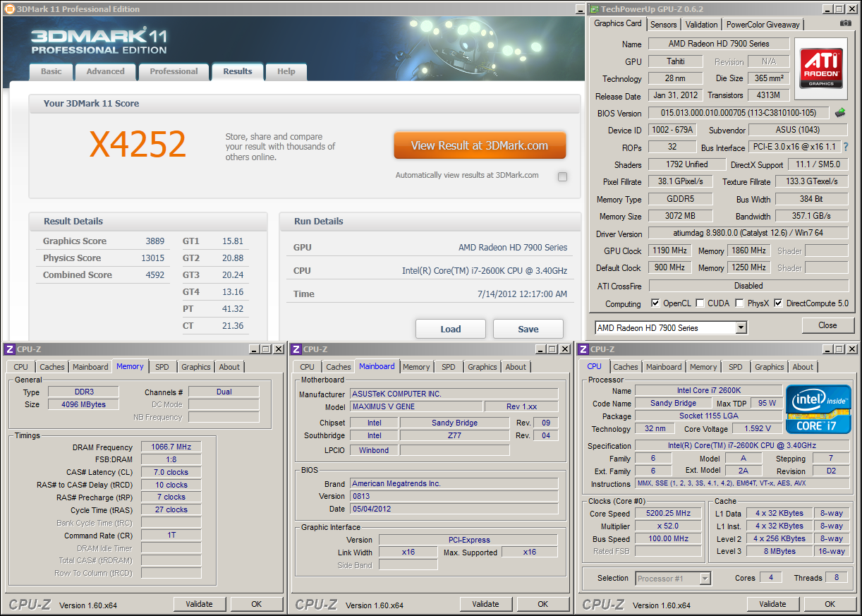Open Graphics tab in CPU-Z Mainboard window

pos(482,367)
